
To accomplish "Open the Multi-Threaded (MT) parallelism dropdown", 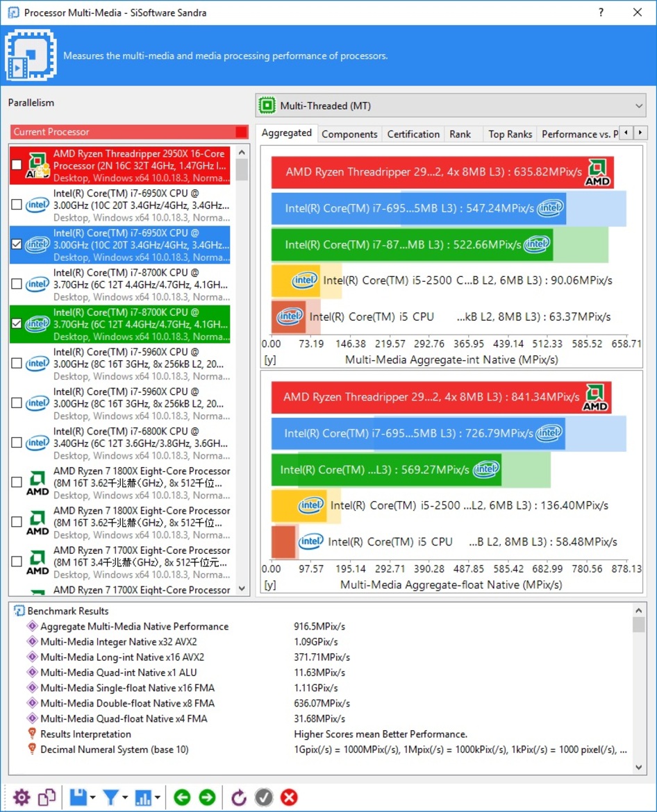I will point(451,105).
